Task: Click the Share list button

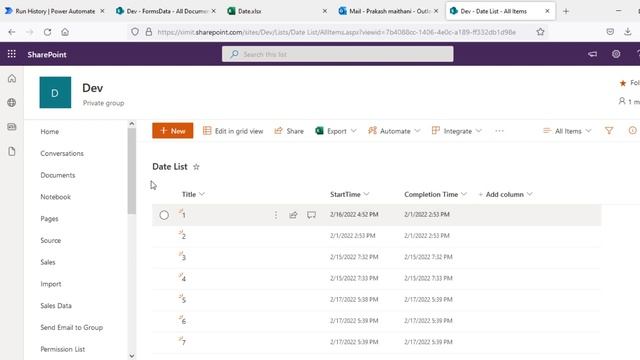Action: tap(289, 131)
